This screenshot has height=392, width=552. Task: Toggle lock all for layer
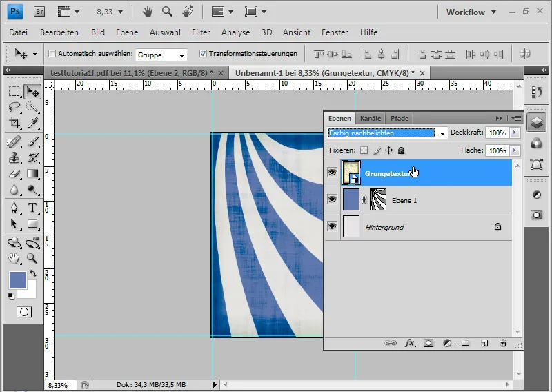(x=401, y=150)
